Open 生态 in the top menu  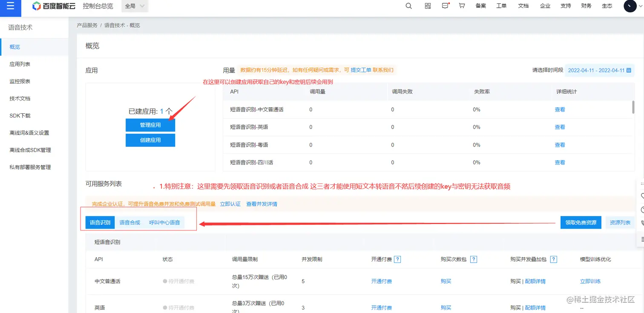point(607,6)
